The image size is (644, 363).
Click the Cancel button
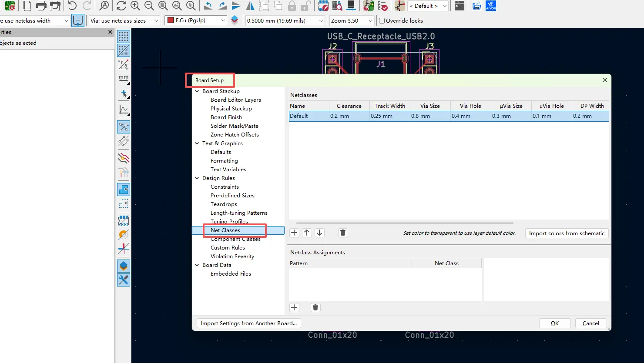(591, 323)
